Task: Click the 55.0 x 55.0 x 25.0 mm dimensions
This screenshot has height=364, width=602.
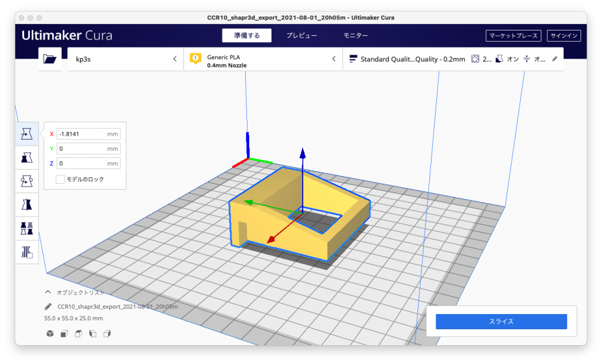Action: [73, 318]
